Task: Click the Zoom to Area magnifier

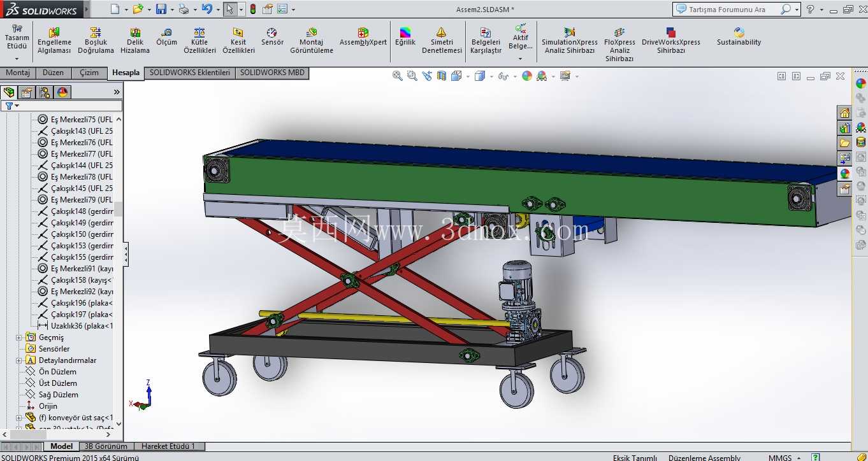Action: tap(412, 76)
